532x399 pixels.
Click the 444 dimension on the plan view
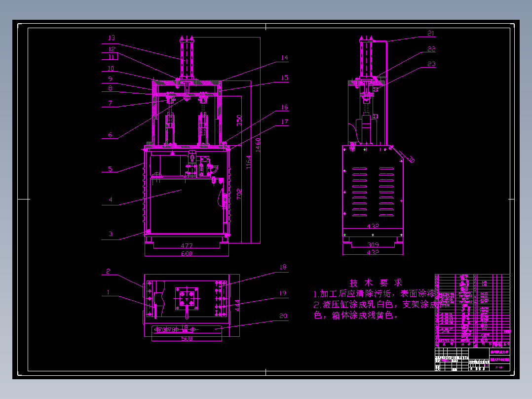[237, 306]
